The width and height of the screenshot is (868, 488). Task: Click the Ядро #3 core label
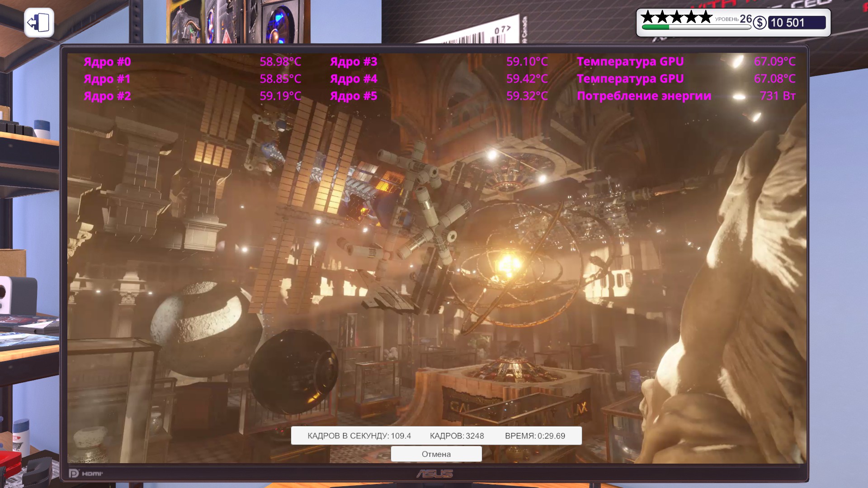pos(354,61)
